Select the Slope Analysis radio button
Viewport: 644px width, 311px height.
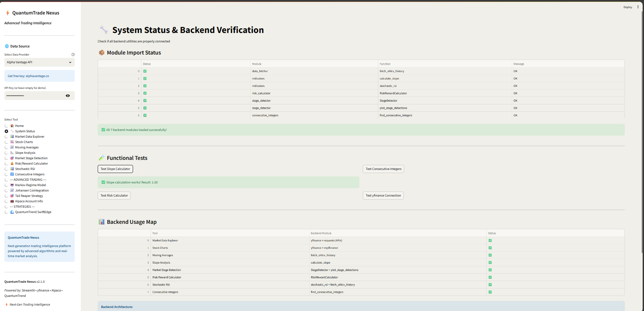coord(6,153)
